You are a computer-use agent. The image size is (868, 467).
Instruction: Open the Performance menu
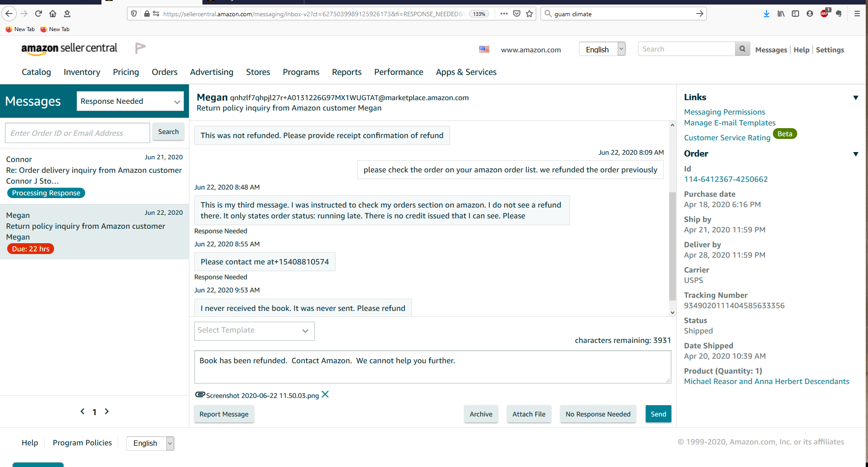click(399, 72)
